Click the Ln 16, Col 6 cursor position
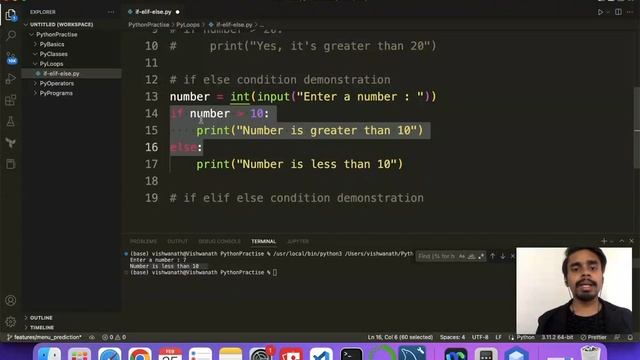 (400, 338)
